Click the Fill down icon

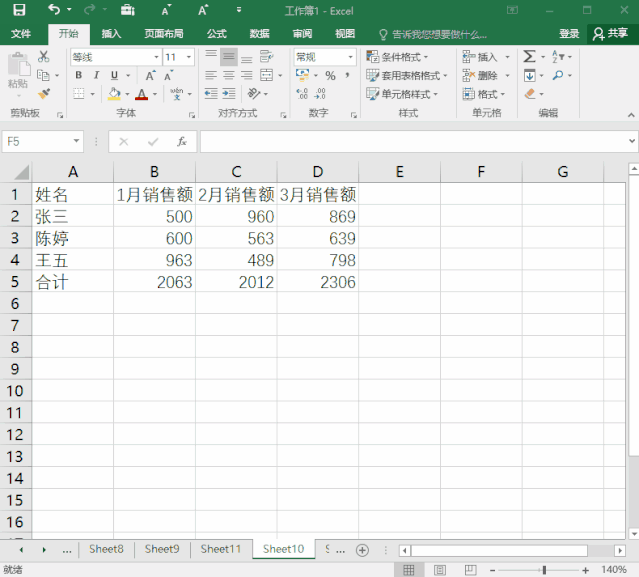point(529,75)
